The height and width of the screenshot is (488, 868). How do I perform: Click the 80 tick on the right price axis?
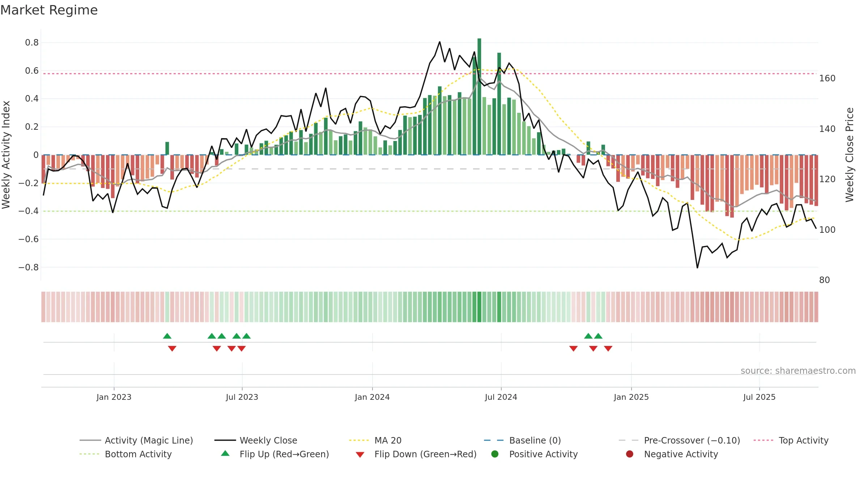[x=825, y=280]
